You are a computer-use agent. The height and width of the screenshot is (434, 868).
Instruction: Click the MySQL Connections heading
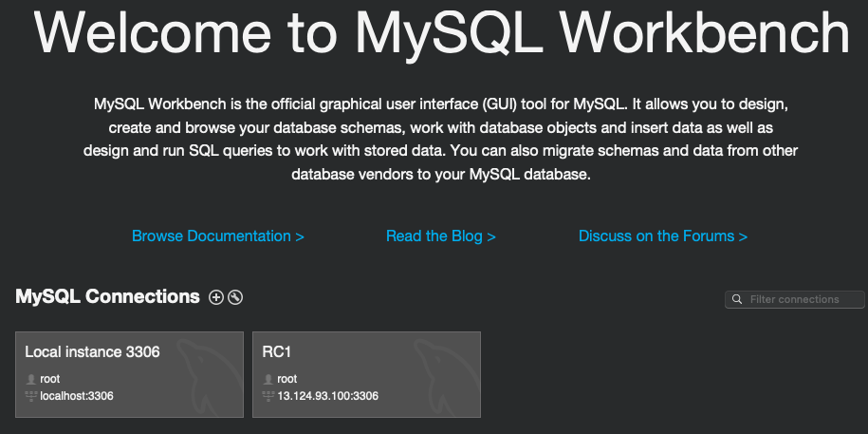[107, 296]
